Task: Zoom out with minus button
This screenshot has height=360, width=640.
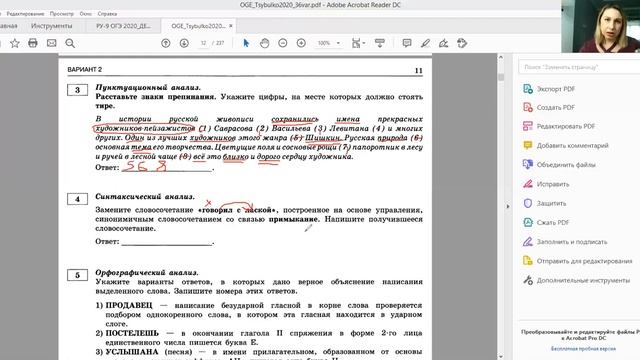Action: pyautogui.click(x=282, y=43)
